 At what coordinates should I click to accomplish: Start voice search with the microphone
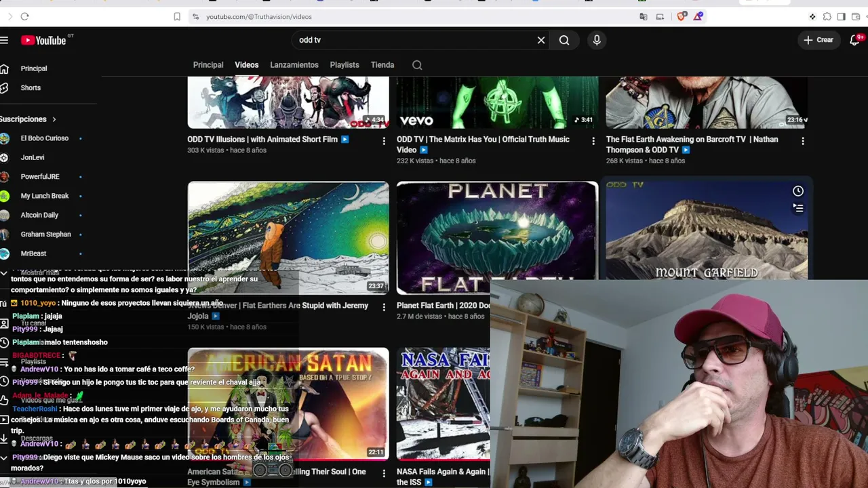click(597, 40)
